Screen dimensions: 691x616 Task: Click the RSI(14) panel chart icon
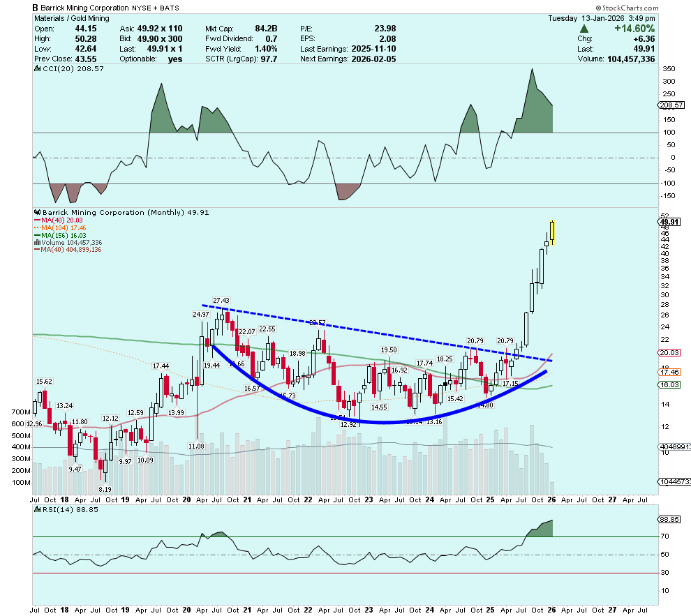point(38,509)
